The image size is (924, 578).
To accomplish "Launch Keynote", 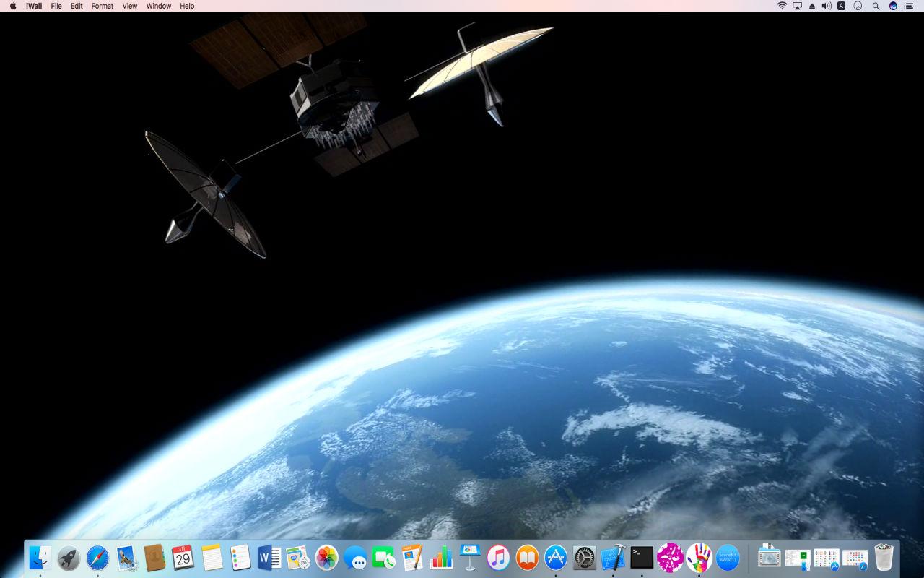I will click(471, 558).
